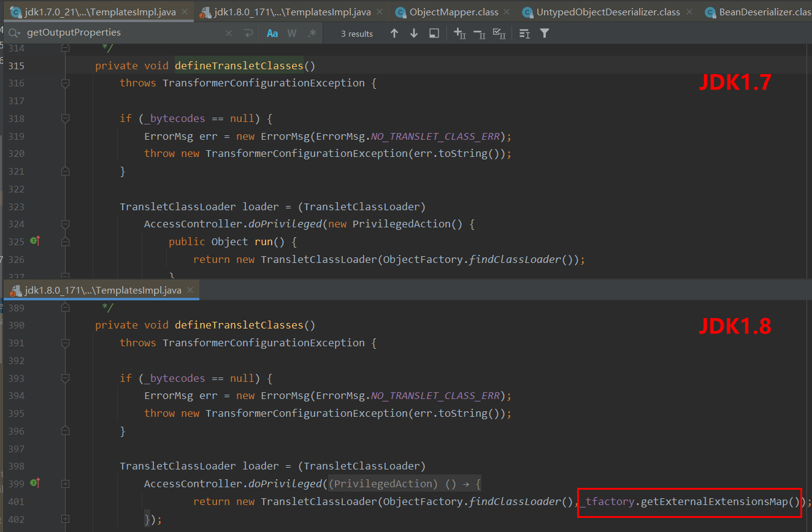Open the UntypedObjectDeserializer.class tab
Viewport: 812px width, 532px height.
point(608,12)
